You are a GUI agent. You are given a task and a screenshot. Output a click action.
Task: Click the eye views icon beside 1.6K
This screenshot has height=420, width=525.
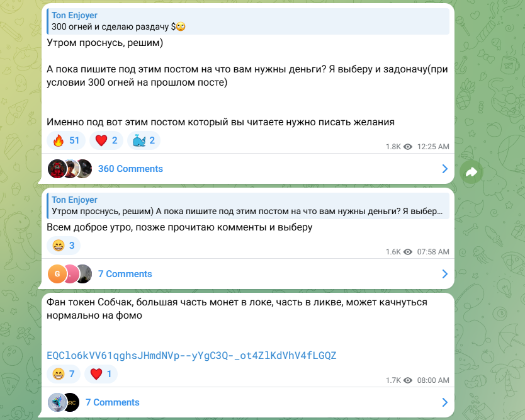click(x=408, y=252)
